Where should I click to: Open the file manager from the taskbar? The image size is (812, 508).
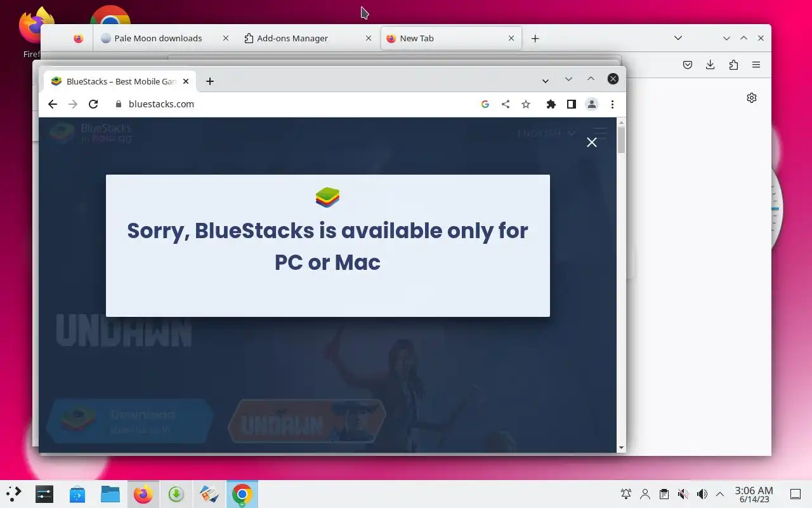(x=110, y=494)
